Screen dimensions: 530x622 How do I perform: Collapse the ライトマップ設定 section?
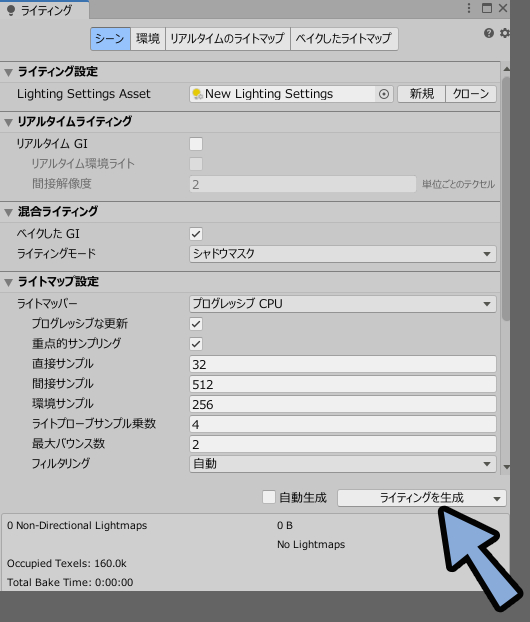[x=9, y=282]
